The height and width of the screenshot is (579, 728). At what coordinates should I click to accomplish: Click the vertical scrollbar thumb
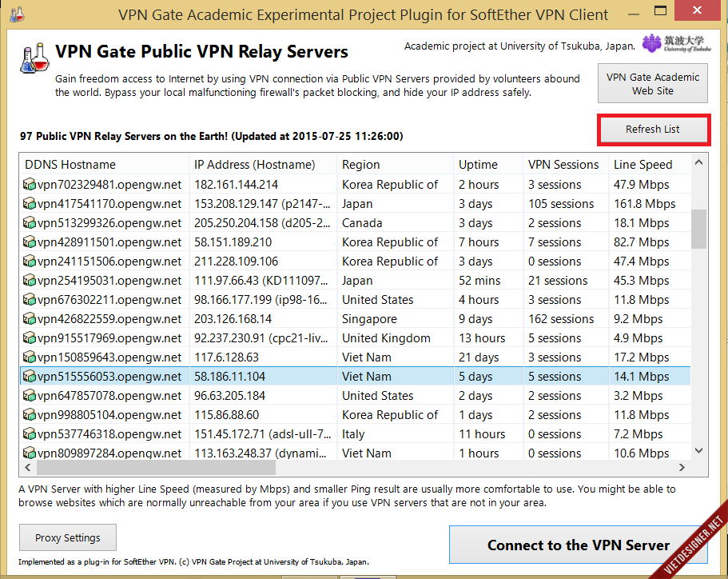coord(698,229)
